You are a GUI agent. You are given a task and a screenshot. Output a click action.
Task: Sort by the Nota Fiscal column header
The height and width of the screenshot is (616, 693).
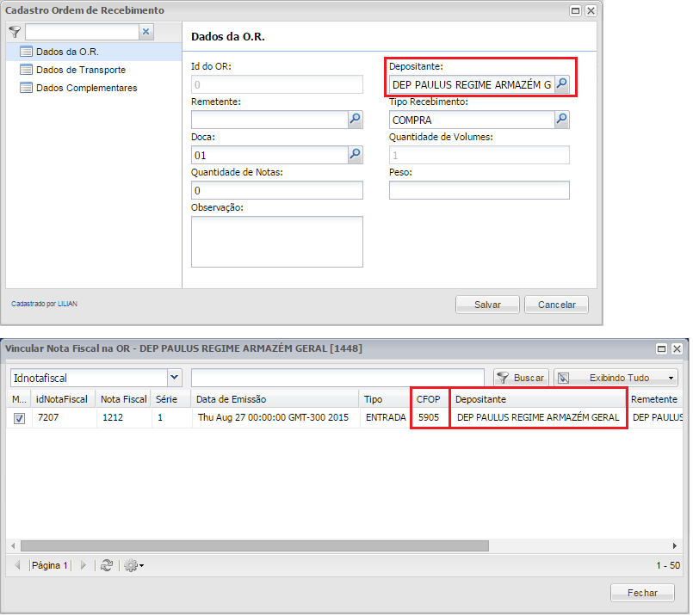click(123, 399)
